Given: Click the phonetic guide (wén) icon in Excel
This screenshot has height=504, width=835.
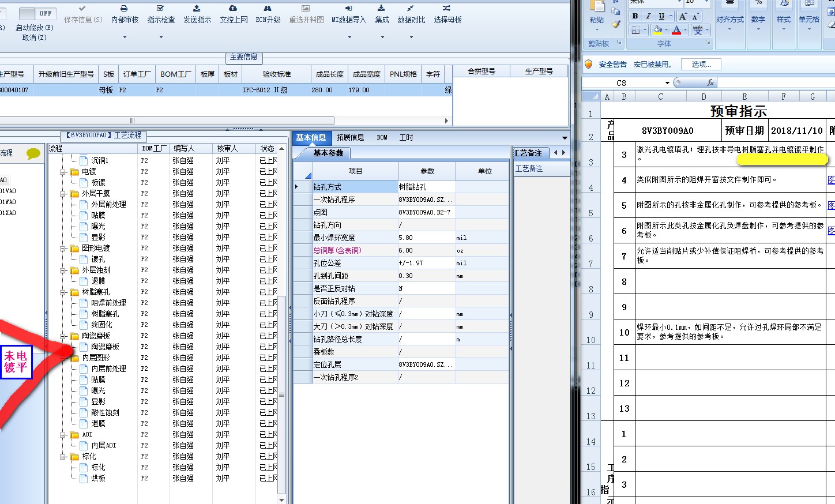Looking at the screenshot, I should [x=698, y=30].
